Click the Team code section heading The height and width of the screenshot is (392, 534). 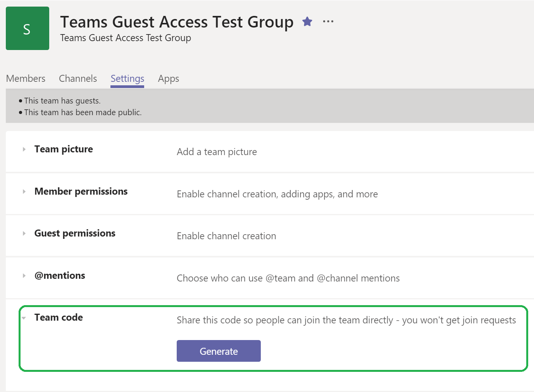pos(59,317)
